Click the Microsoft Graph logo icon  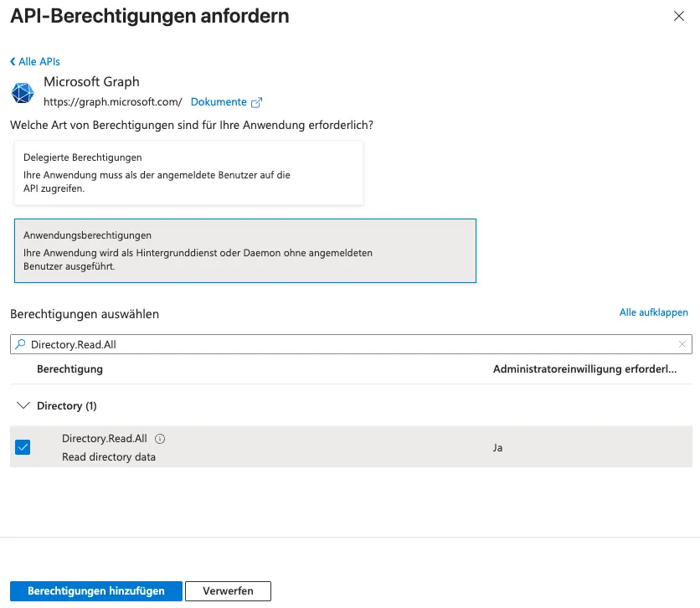pos(23,93)
